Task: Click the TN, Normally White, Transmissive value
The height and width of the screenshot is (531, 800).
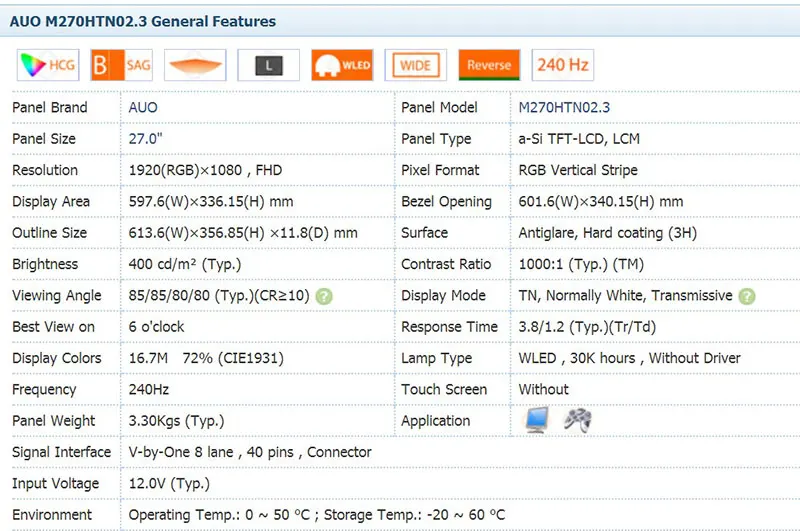Action: (626, 296)
